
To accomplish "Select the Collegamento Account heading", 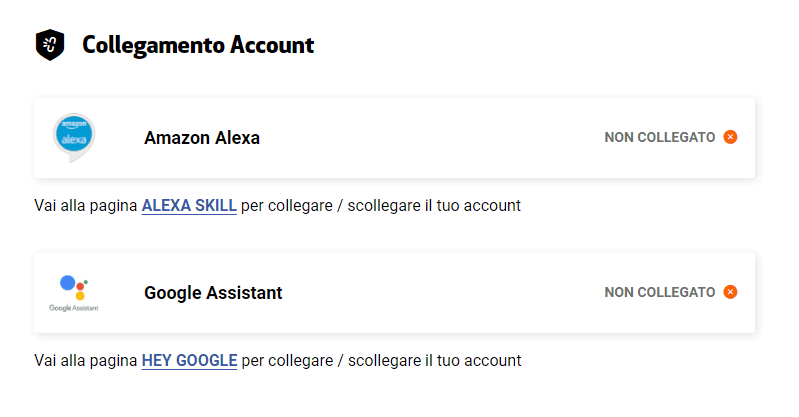I will coord(198,45).
